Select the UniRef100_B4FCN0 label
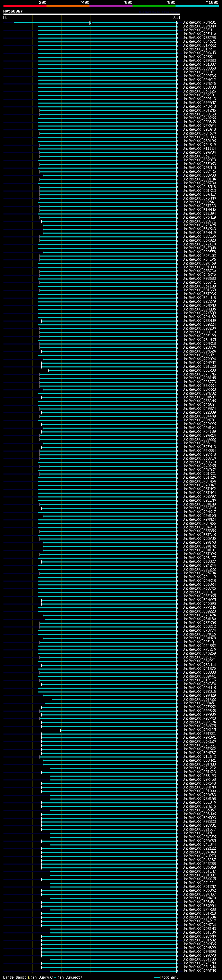222x980 pixels. [199, 963]
